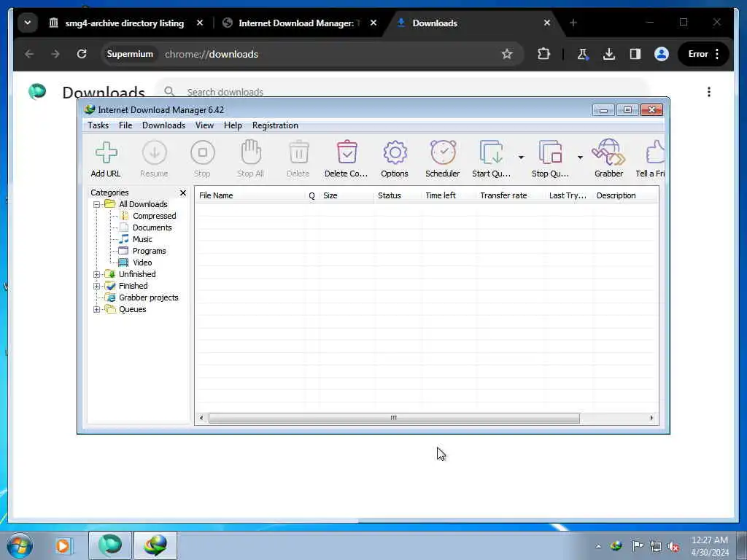Sort by File Name column header
This screenshot has height=560, width=747.
250,195
